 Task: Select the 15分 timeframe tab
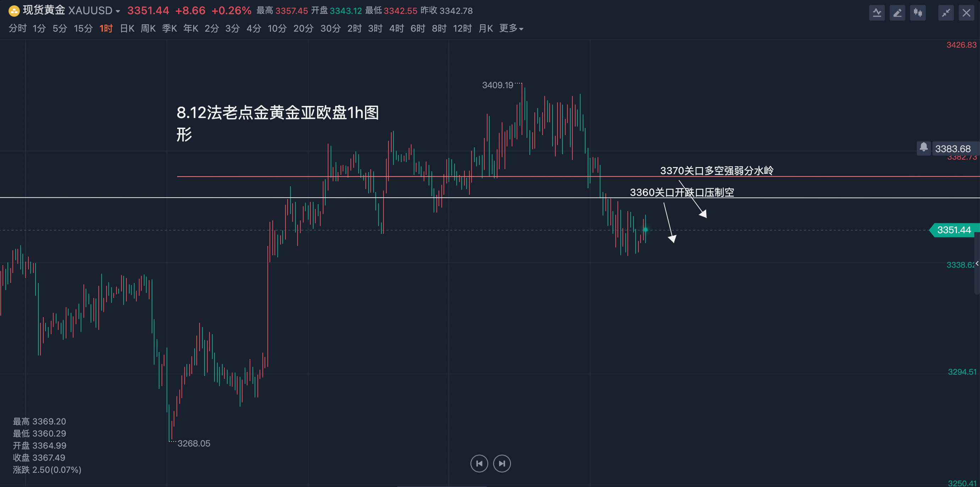pos(83,28)
